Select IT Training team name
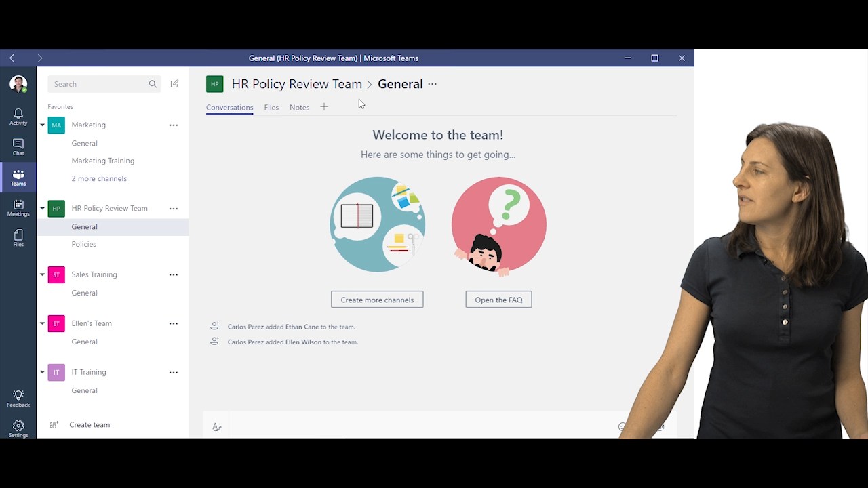 coord(89,372)
